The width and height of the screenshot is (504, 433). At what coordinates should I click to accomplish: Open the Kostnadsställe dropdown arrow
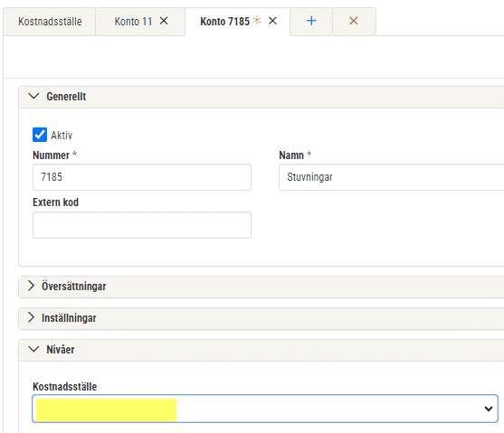489,409
